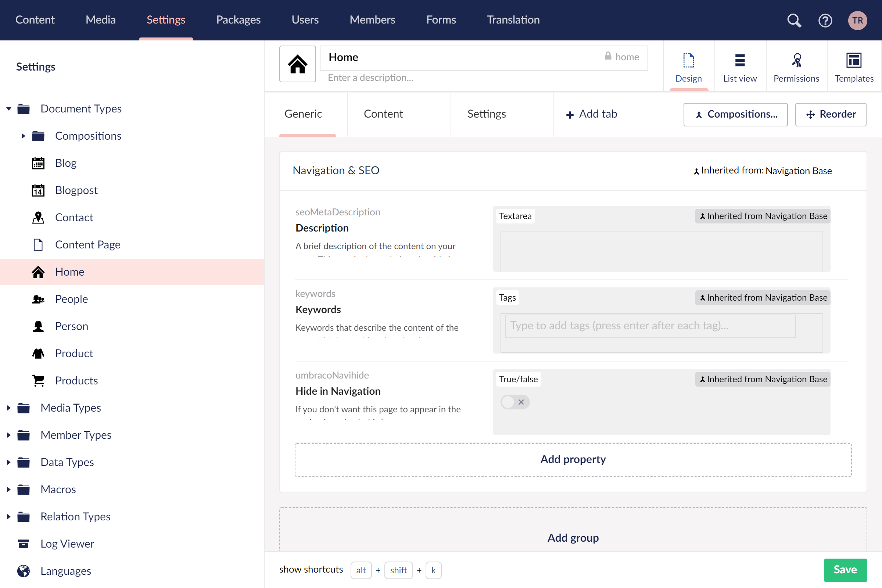Click the Reorder button
Viewport: 882px width, 588px height.
(831, 114)
